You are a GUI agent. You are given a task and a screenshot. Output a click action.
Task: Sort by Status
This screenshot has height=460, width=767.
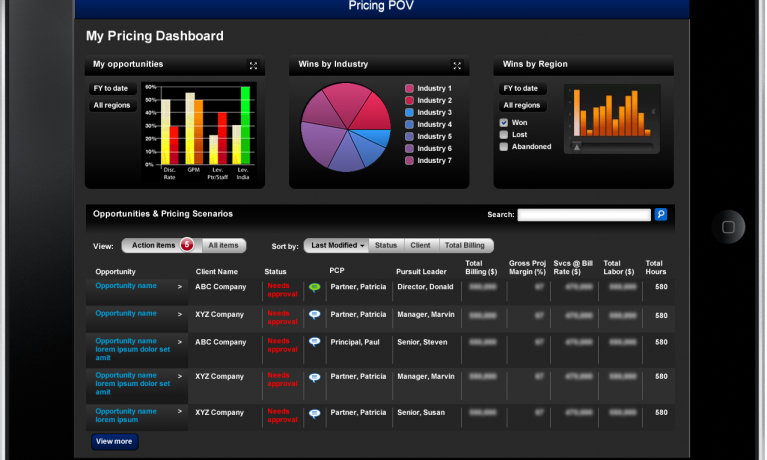point(386,245)
